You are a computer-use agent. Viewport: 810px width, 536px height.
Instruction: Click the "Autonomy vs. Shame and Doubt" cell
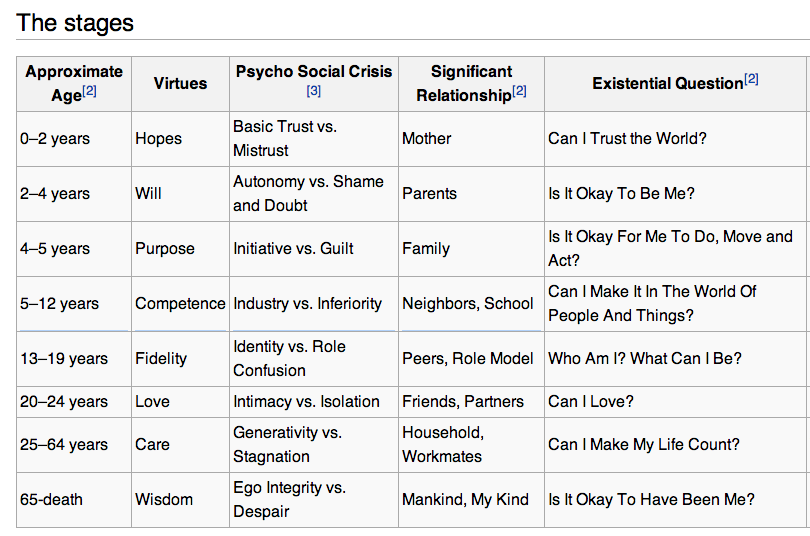308,193
